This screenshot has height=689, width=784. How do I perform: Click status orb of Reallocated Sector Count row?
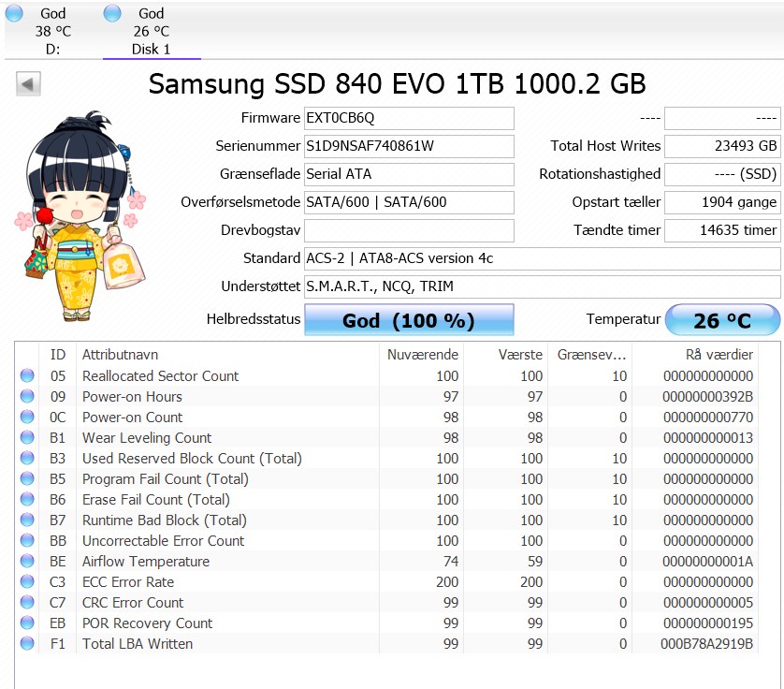pyautogui.click(x=27, y=375)
